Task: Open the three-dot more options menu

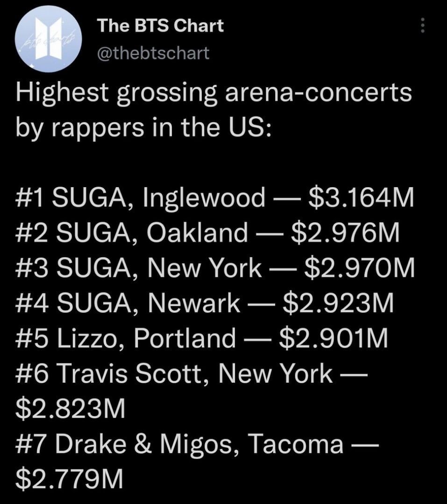Action: 422,25
